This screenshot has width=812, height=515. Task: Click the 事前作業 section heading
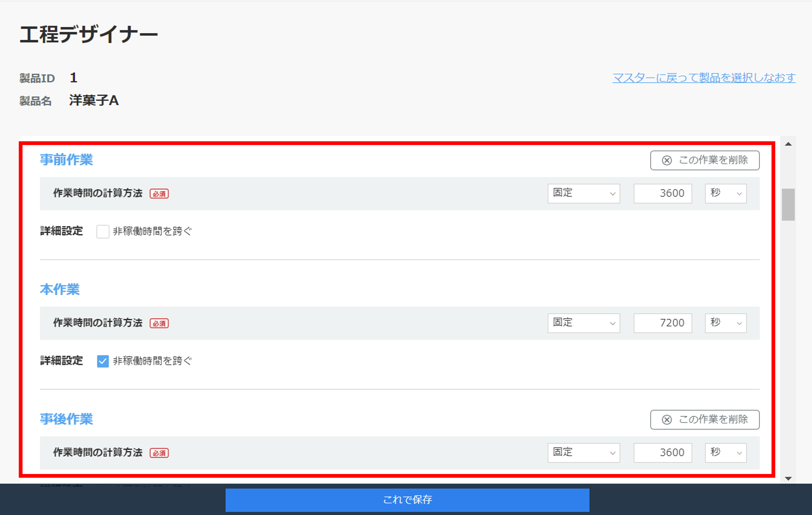(x=67, y=160)
